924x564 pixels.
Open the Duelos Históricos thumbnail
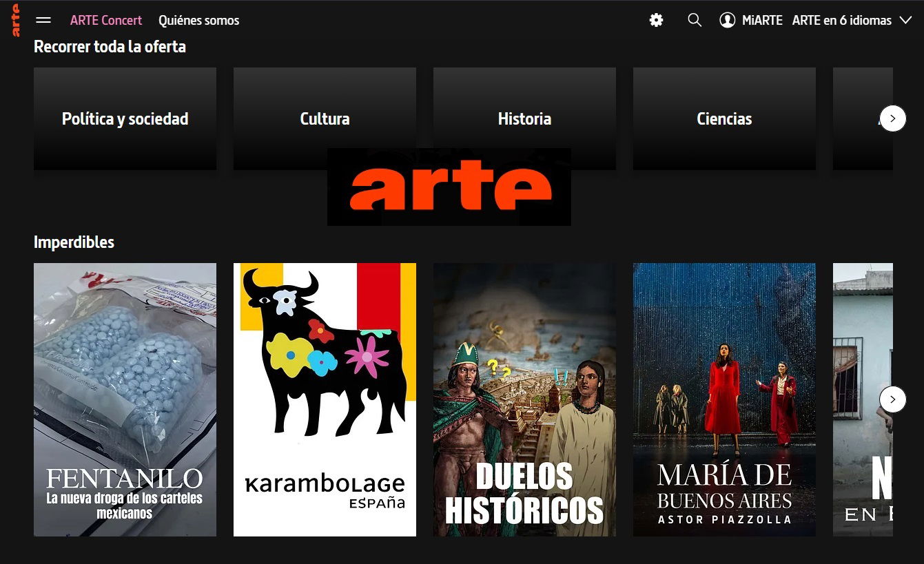524,399
